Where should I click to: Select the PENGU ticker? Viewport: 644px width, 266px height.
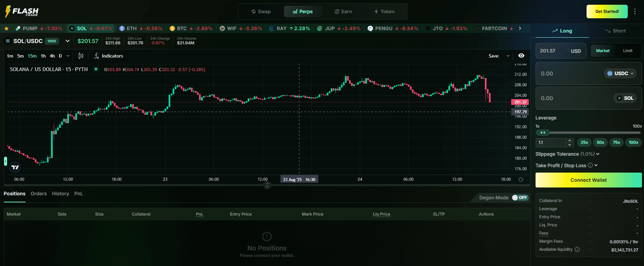click(x=393, y=28)
